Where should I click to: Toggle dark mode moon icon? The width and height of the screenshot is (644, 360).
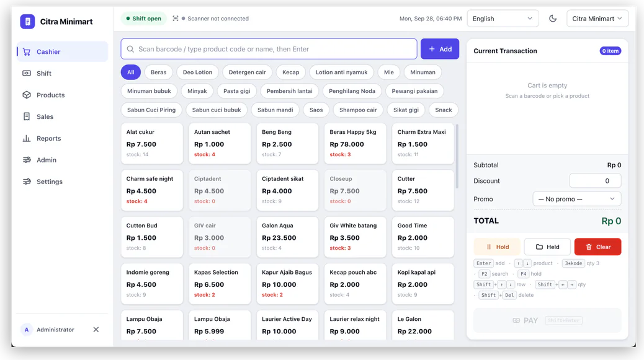coord(553,19)
